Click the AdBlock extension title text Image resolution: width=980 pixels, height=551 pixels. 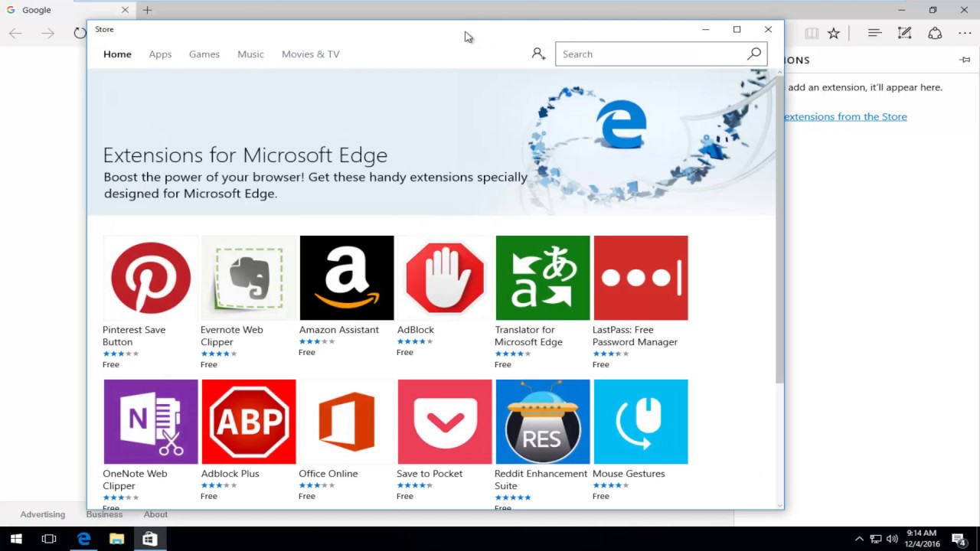click(x=416, y=330)
